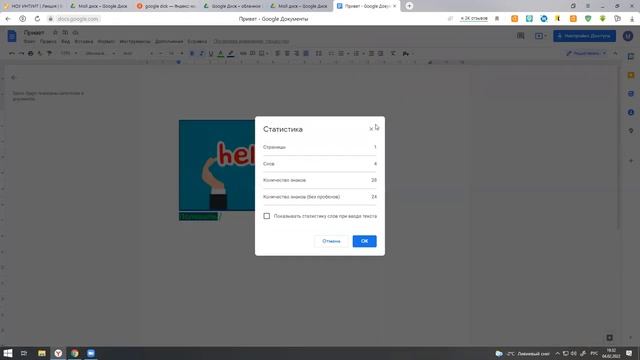Undo the last action in Docs toolbar

(12, 53)
